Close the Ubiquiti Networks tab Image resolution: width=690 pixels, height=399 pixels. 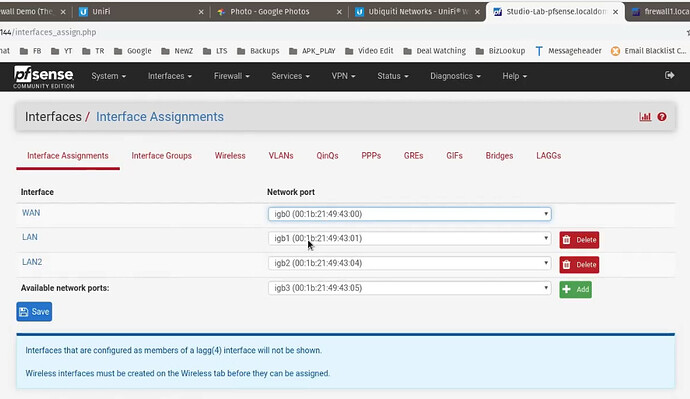(x=477, y=12)
